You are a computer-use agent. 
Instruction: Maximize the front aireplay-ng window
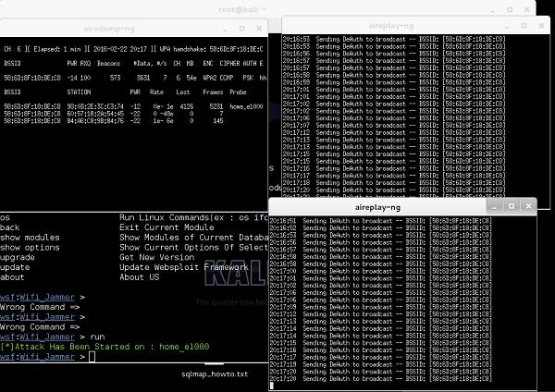[512, 206]
